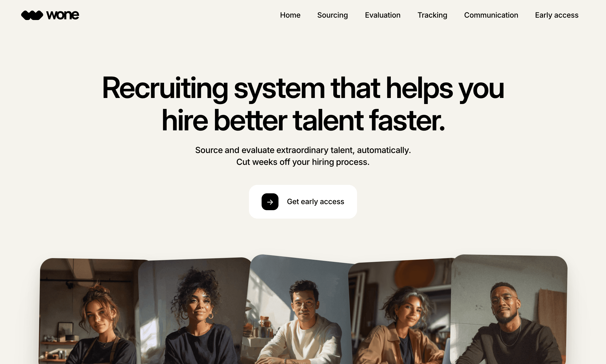606x364 pixels.
Task: Click the wone wordmark text
Action: click(62, 15)
